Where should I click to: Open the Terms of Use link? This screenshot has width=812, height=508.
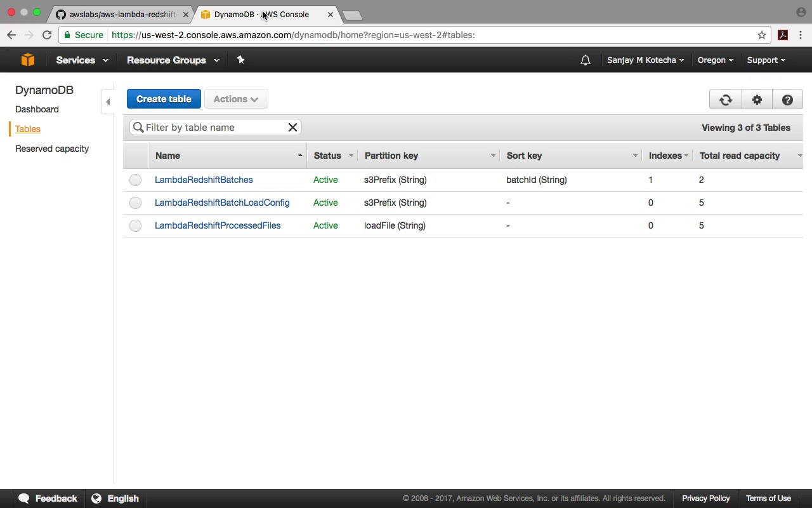pos(768,498)
